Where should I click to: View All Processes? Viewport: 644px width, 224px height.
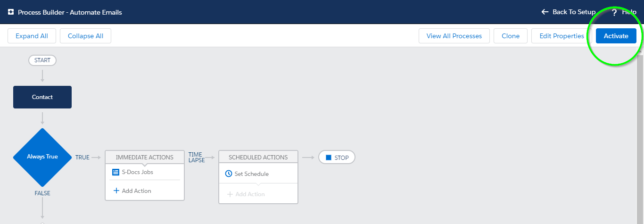454,36
